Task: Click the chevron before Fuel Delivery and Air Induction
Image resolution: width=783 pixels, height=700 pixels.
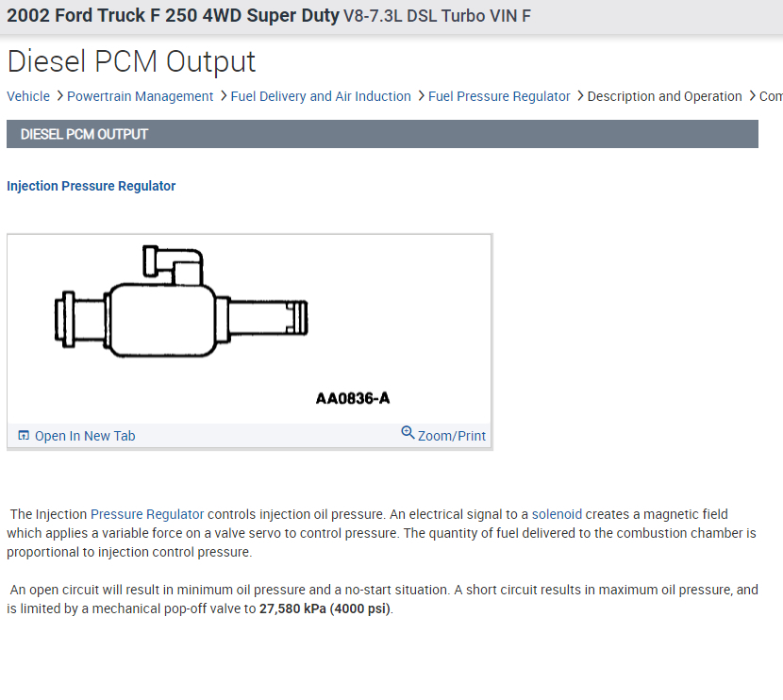Action: 223,96
